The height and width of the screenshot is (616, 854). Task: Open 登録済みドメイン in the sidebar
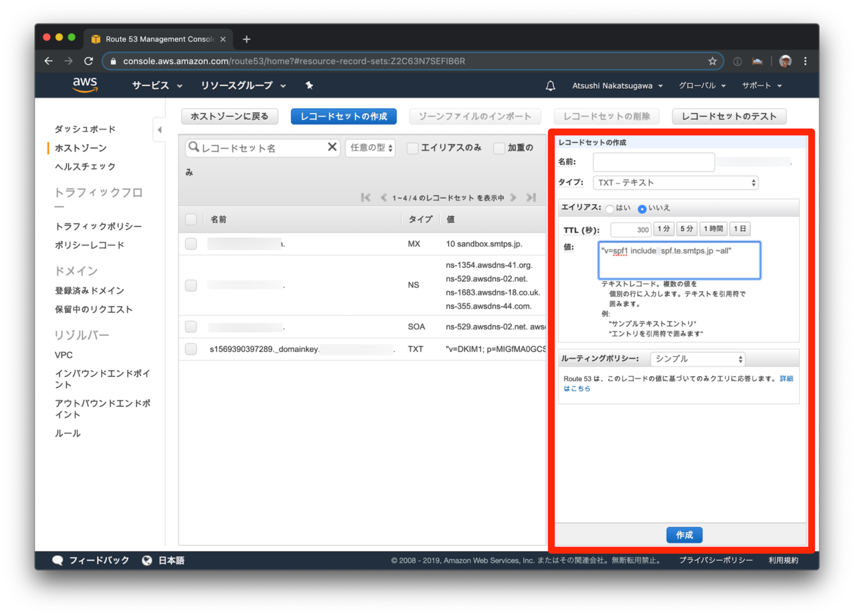pyautogui.click(x=89, y=290)
